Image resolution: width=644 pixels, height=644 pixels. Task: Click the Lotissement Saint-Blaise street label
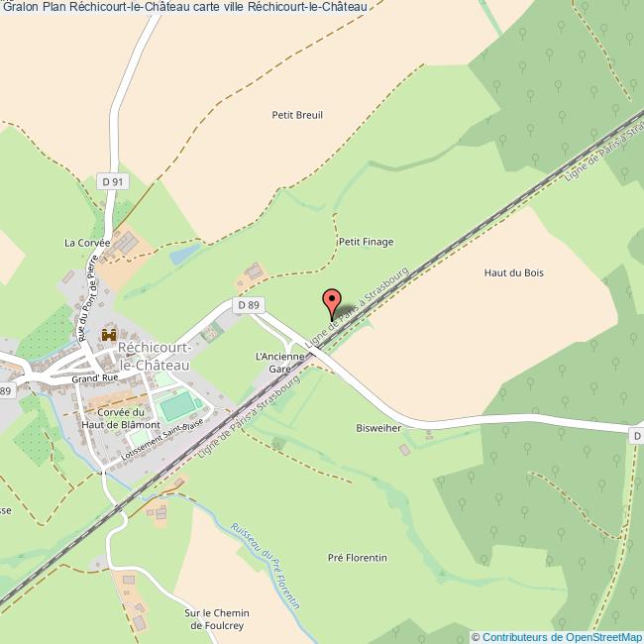(x=162, y=440)
